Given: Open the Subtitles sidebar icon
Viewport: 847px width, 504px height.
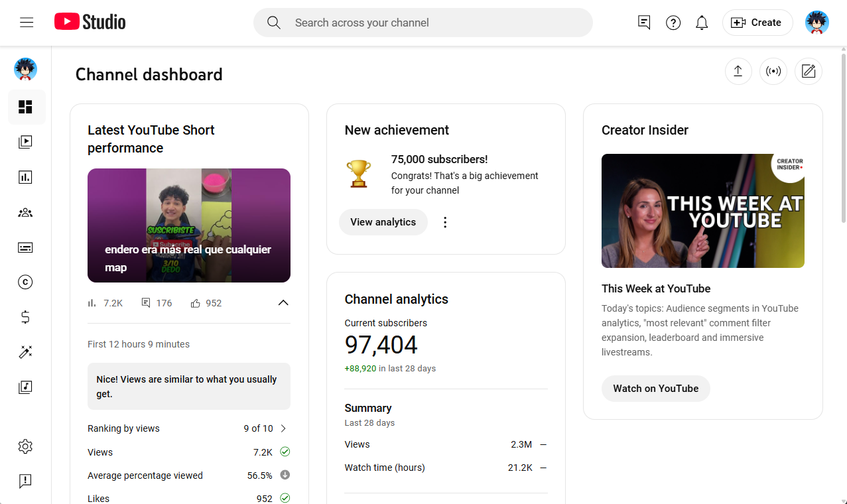Looking at the screenshot, I should click(x=25, y=247).
